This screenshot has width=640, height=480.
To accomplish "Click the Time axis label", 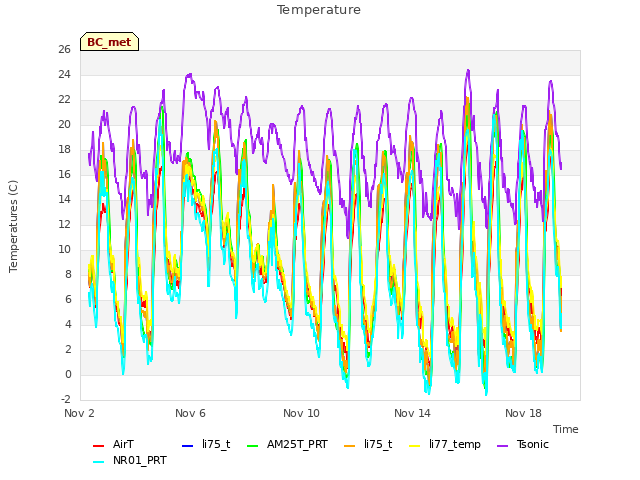I will coord(566,429).
